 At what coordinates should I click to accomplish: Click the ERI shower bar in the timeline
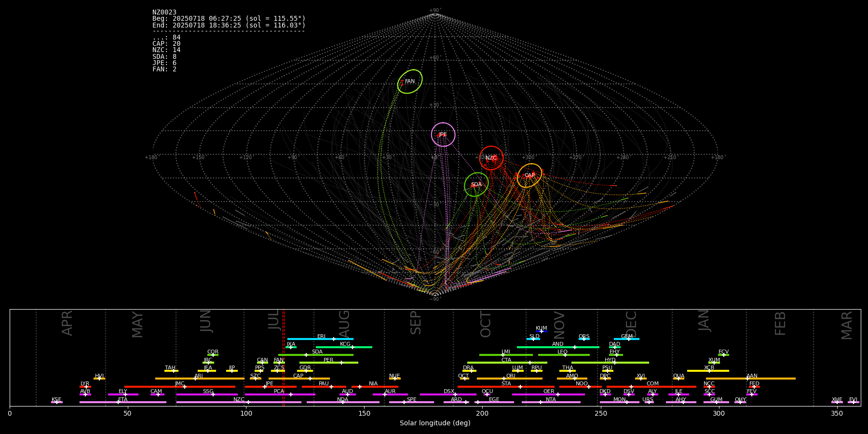click(x=320, y=339)
